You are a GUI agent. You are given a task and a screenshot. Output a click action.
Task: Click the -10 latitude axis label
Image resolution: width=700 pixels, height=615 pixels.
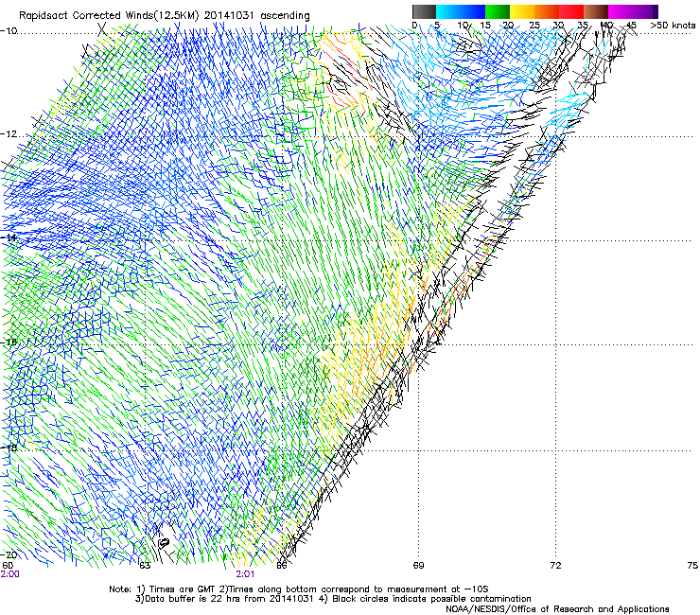(9, 30)
